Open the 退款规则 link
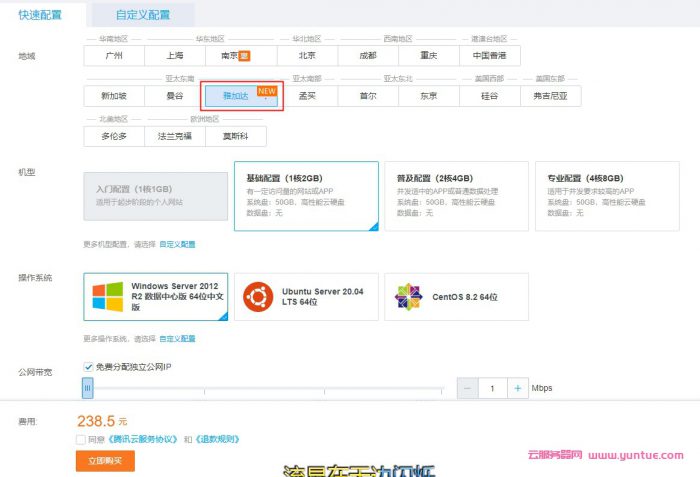Screen dimensions: 700x477 pyautogui.click(x=217, y=438)
